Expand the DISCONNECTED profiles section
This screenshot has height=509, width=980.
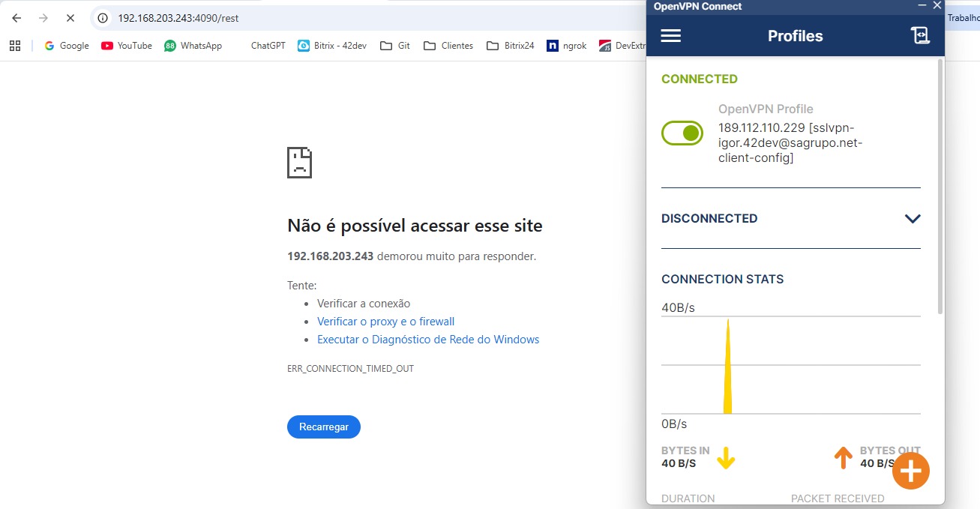pos(912,219)
